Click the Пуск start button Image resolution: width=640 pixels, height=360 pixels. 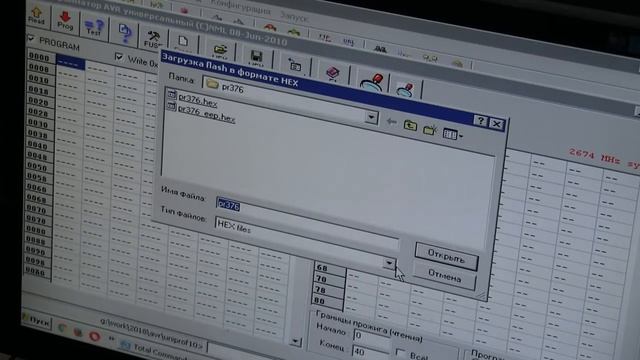(x=37, y=321)
